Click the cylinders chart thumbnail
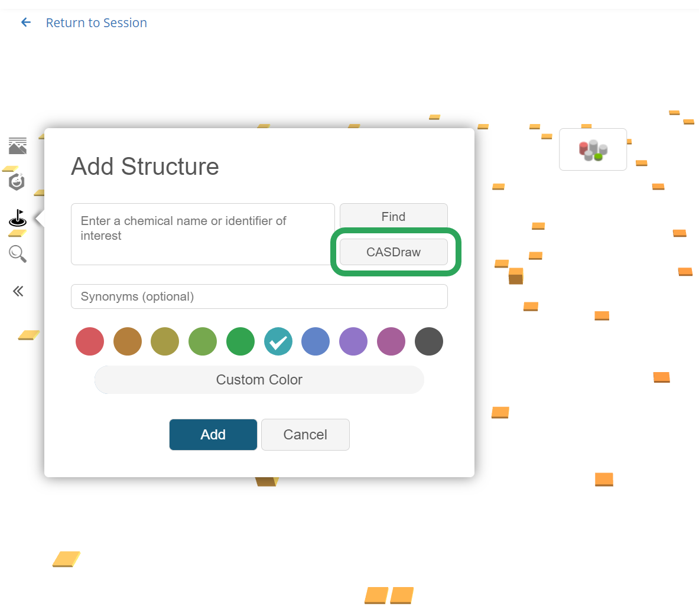 point(593,149)
